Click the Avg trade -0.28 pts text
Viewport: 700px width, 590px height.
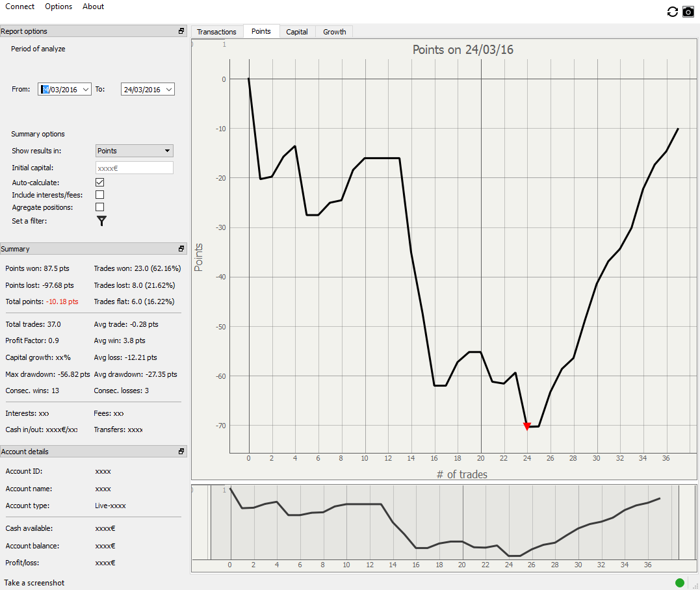coord(126,324)
